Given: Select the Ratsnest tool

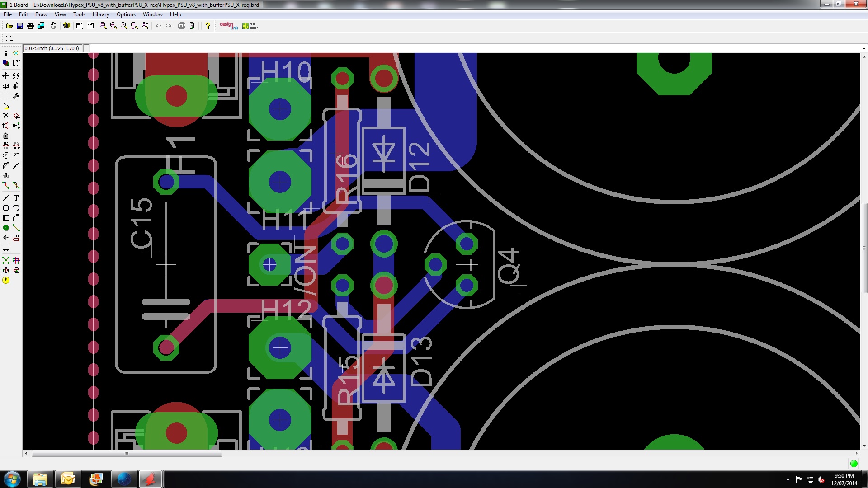Looking at the screenshot, I should [x=6, y=260].
